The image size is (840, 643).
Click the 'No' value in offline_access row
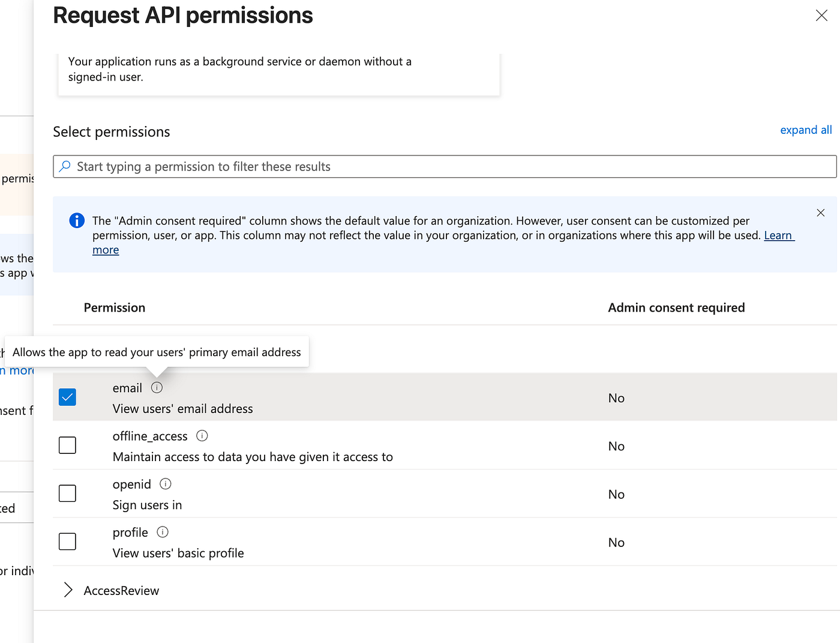(616, 446)
